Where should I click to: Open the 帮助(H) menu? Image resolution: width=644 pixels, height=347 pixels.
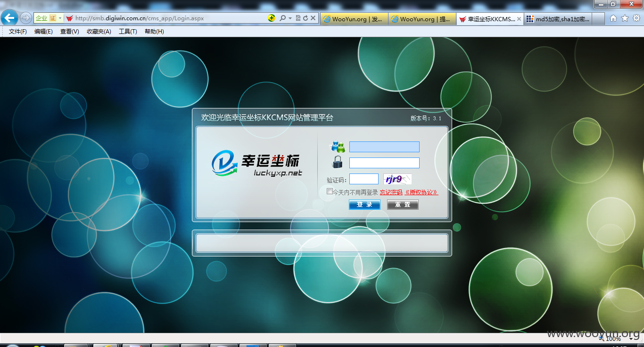pyautogui.click(x=154, y=32)
